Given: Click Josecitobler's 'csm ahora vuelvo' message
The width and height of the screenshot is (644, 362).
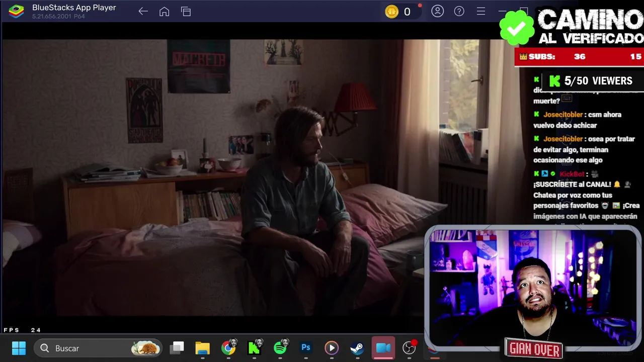Looking at the screenshot, I should [x=577, y=120].
